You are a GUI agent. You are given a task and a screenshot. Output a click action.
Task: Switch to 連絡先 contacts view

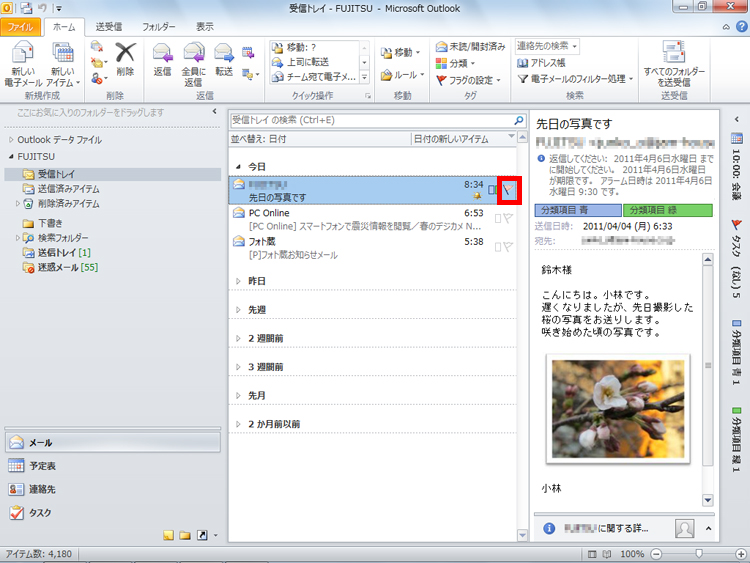tap(113, 489)
